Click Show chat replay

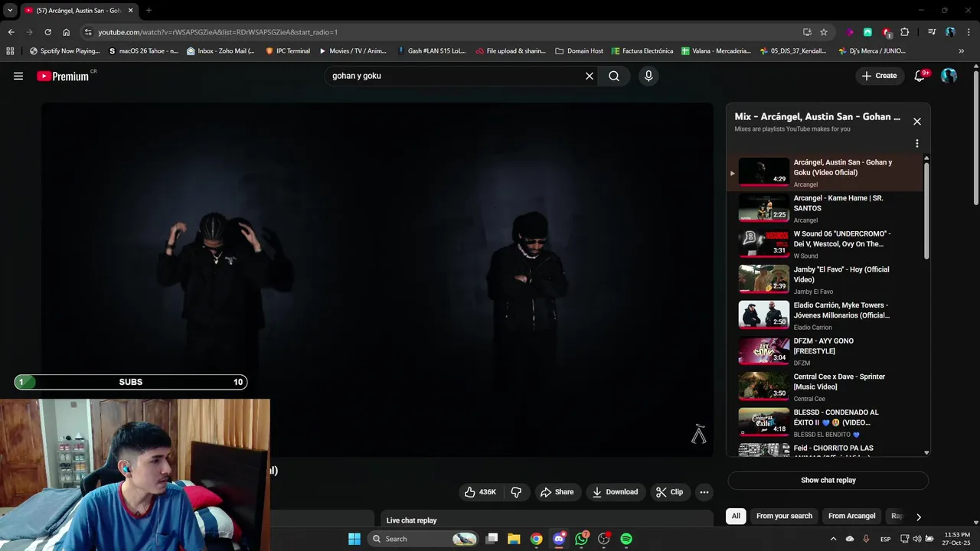(828, 480)
